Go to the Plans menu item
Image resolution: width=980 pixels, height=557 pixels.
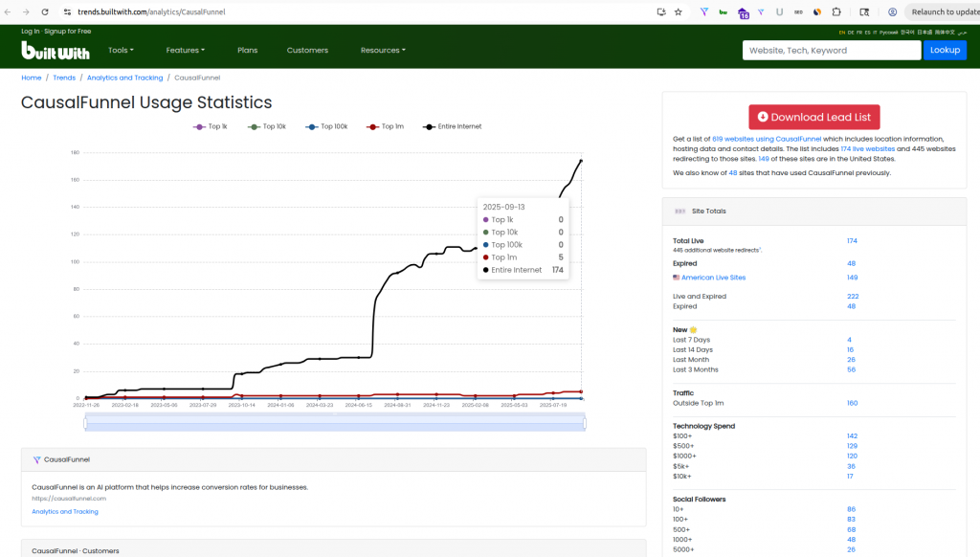click(x=247, y=50)
